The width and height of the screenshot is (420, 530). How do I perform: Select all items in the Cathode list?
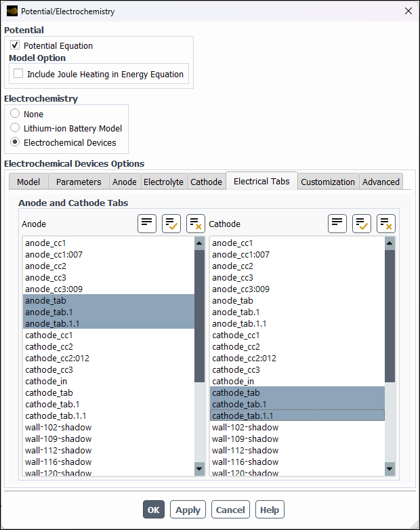(362, 224)
